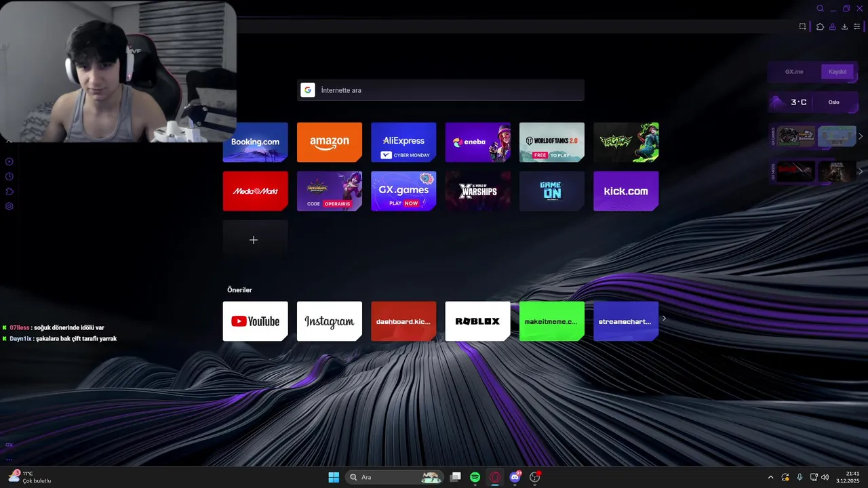Open the sidebar history clock icon

9,176
